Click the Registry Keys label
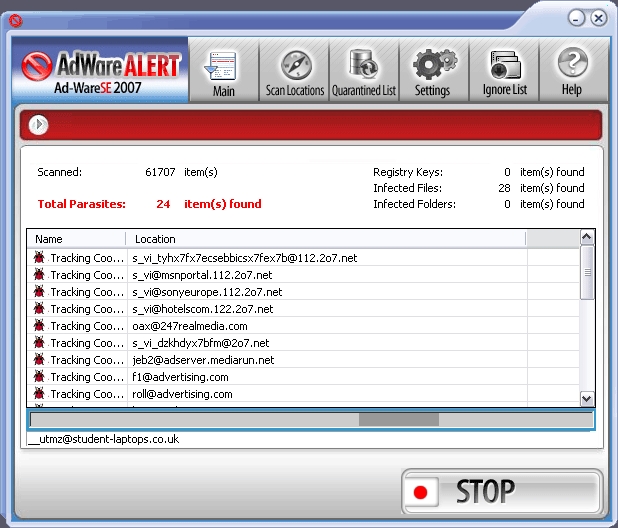The image size is (618, 528). coord(408,172)
